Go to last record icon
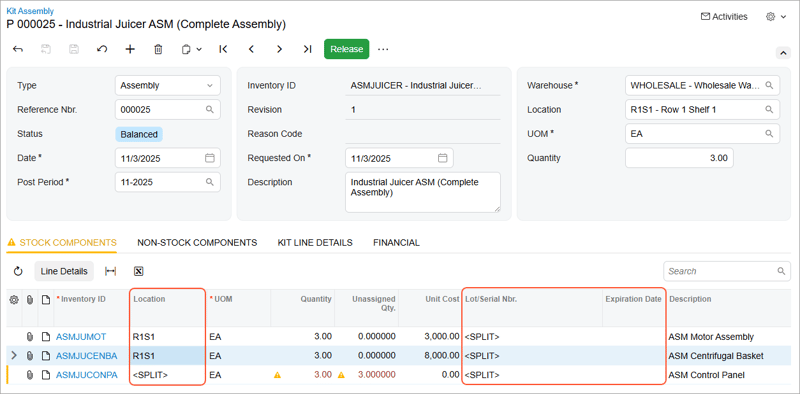Viewport: 800px width, 394px height. (307, 49)
